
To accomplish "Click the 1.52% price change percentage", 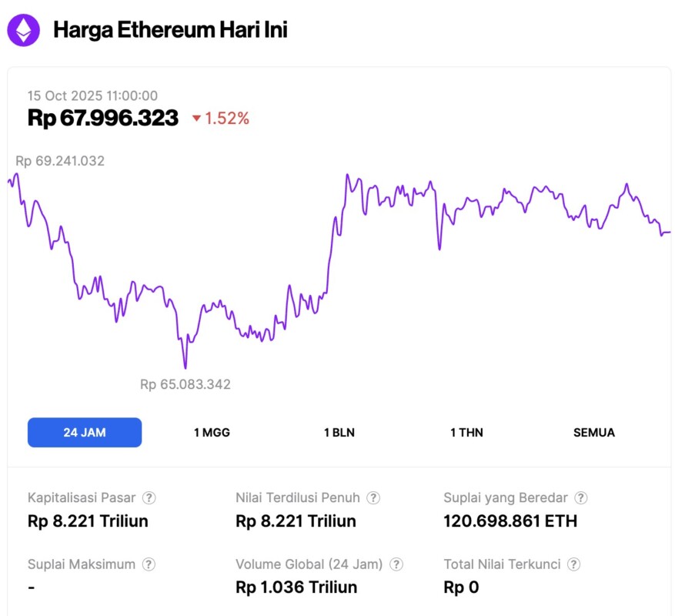I will (227, 119).
